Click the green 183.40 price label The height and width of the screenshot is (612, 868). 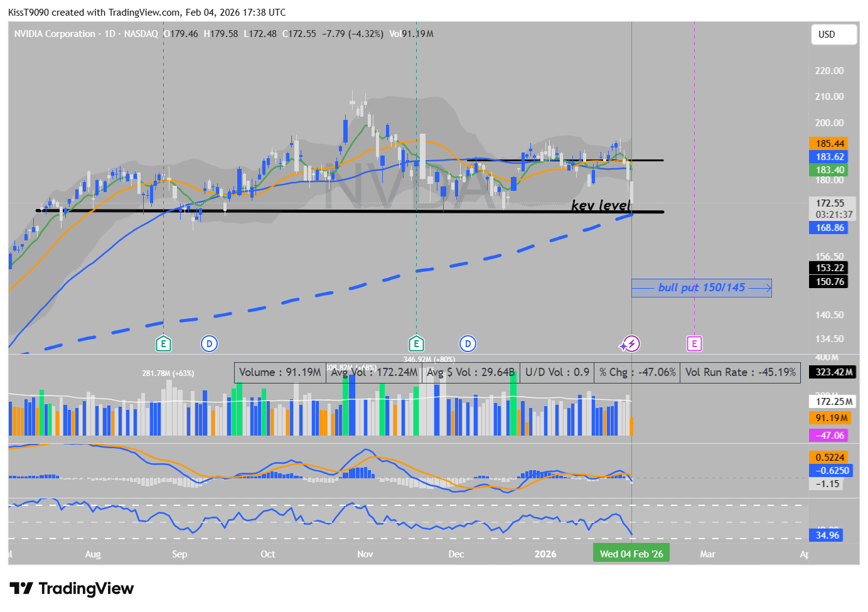click(828, 170)
